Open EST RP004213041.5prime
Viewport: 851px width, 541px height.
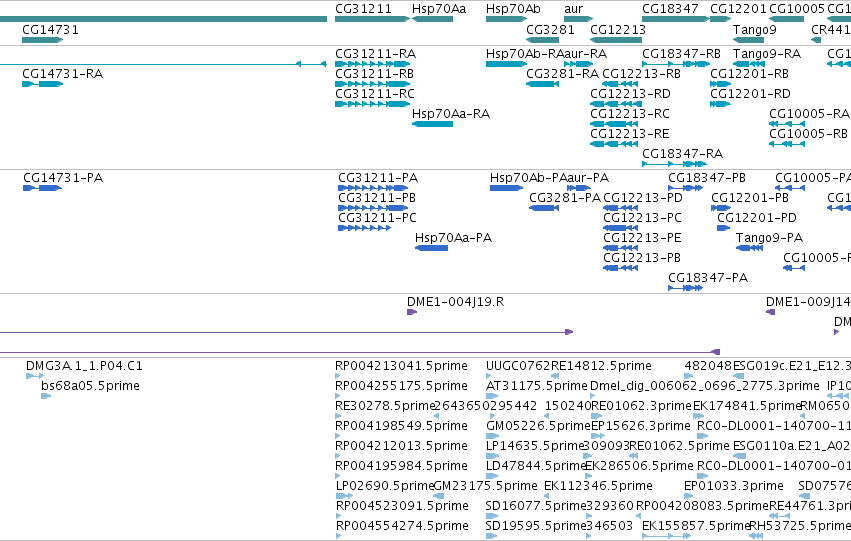[338, 376]
